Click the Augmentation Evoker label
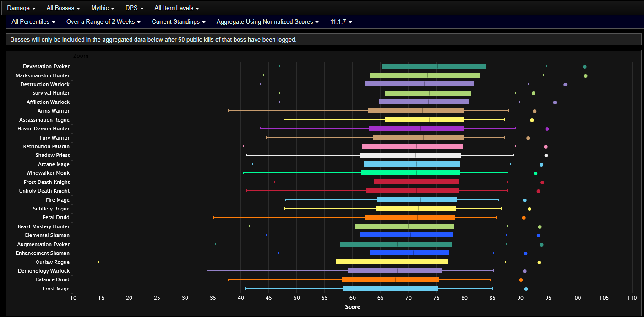This screenshot has height=317, width=644. pyautogui.click(x=44, y=244)
